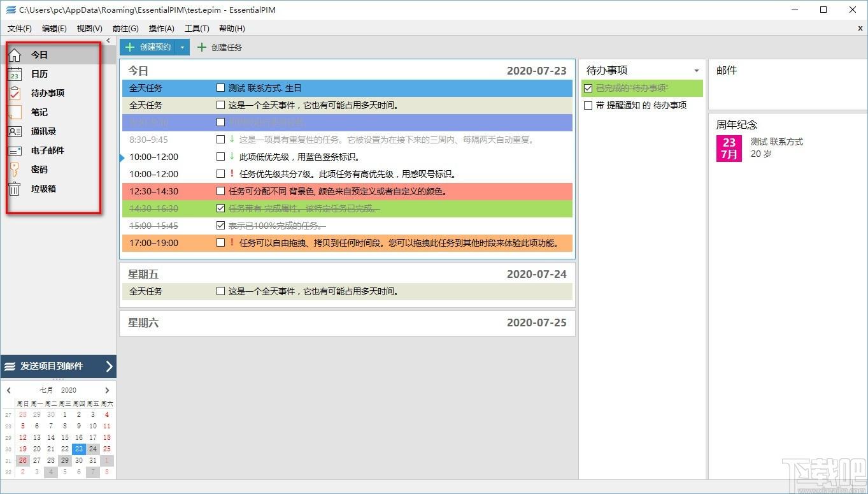868x494 pixels.
Task: Collapse the navigation sidebar with the arrow
Action: click(x=108, y=40)
